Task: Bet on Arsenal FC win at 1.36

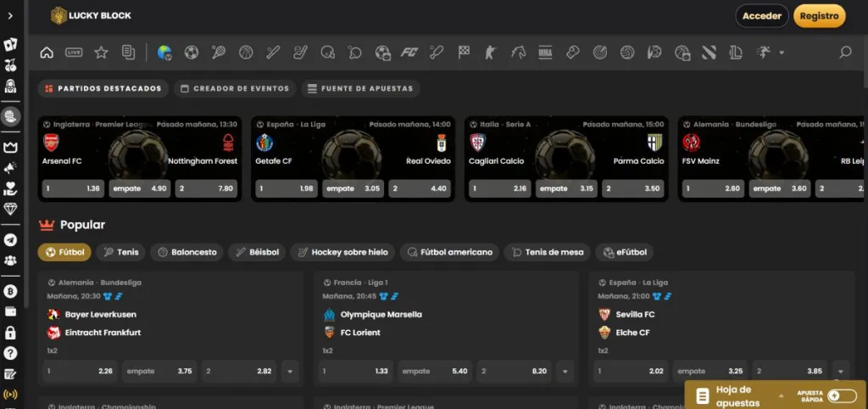Action: pos(73,188)
